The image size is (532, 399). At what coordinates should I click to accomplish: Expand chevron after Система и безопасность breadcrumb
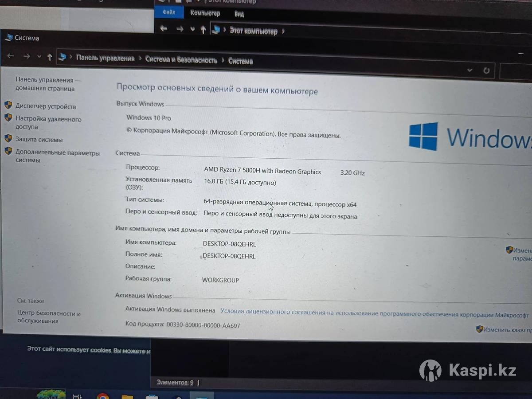pos(223,60)
